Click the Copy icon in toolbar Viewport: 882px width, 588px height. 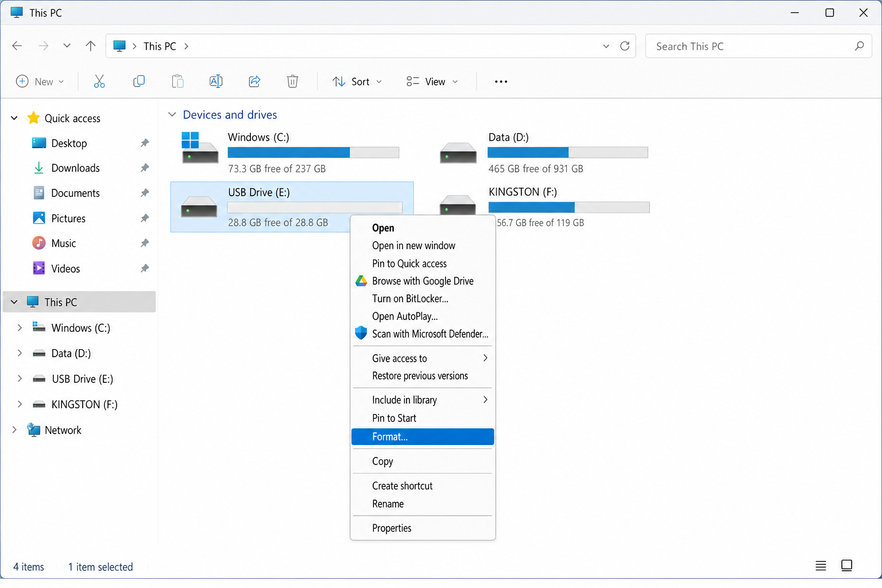click(139, 82)
